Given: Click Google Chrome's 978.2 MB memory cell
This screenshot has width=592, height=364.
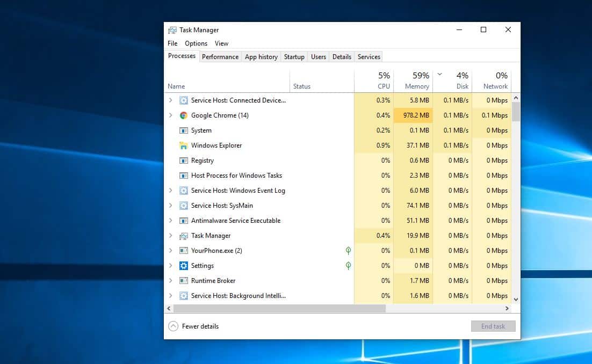Looking at the screenshot, I should (x=413, y=115).
